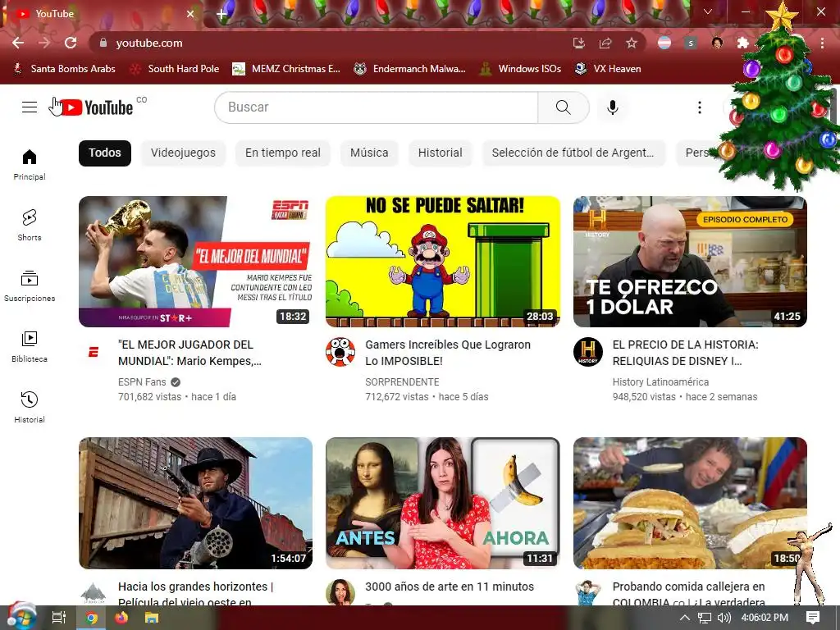Image resolution: width=840 pixels, height=630 pixels.
Task: Open Endermanch Malware bookmark
Action: pos(410,69)
